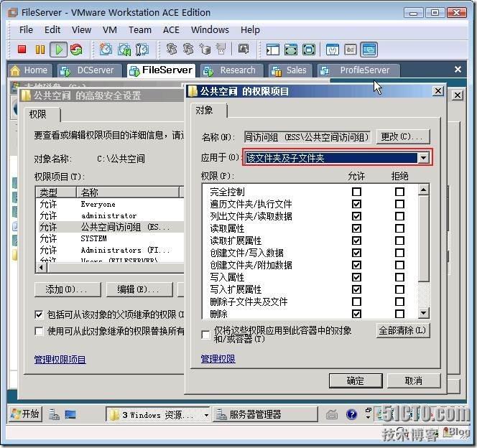The height and width of the screenshot is (448, 477).
Task: Check the 完全控制 allow checkbox
Action: coord(356,192)
